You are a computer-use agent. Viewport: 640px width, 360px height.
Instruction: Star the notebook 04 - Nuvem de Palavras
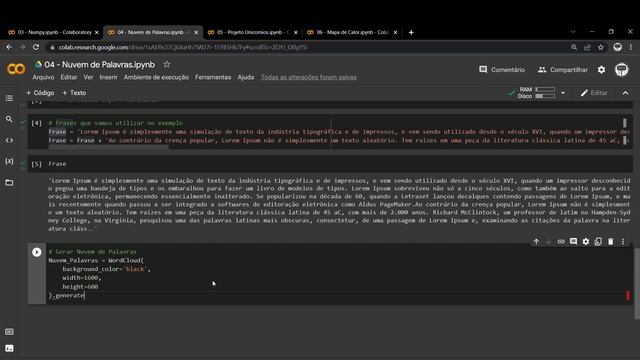167,64
